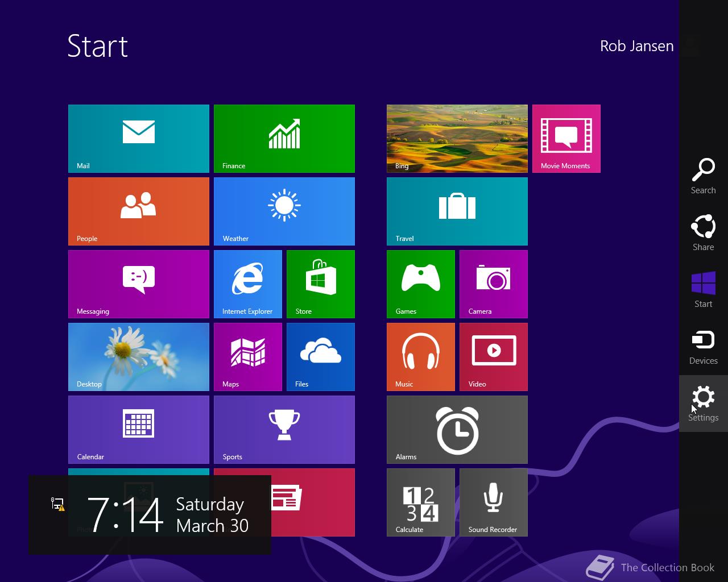Screen dimensions: 728x582
Task: Open the Sound Recorder tile
Action: [x=494, y=502]
